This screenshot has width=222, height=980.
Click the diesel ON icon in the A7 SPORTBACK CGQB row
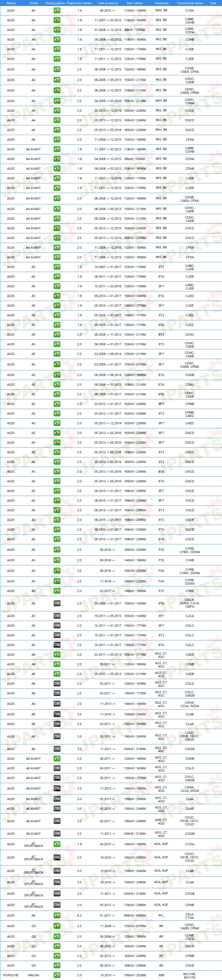[57, 893]
